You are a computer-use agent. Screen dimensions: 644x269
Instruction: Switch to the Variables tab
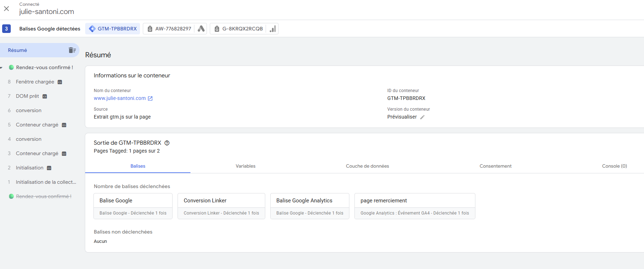pos(246,166)
